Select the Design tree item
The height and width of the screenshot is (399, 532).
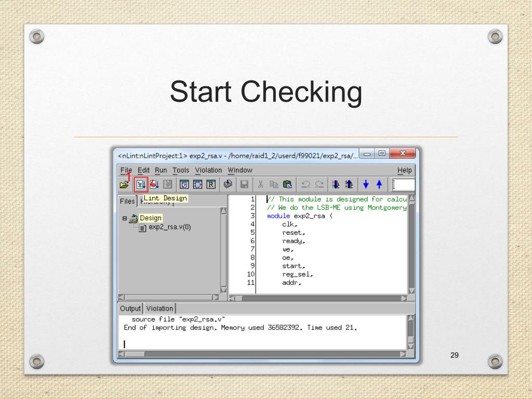151,218
